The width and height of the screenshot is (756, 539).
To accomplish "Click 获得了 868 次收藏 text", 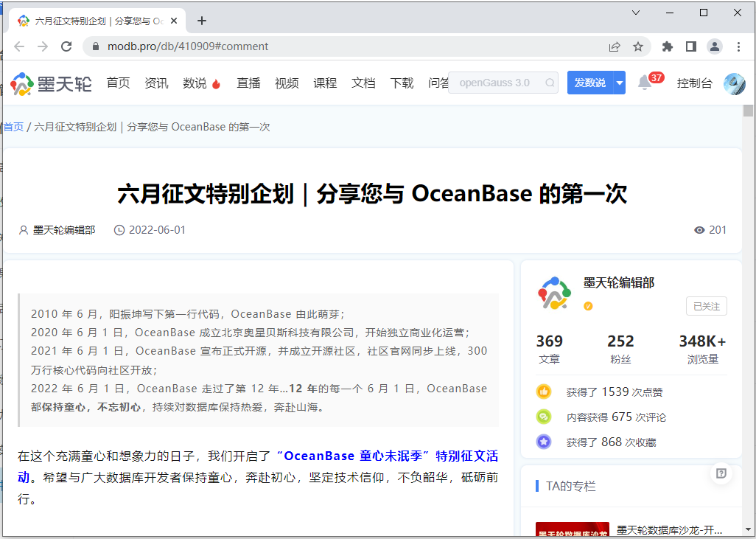I will pos(611,442).
